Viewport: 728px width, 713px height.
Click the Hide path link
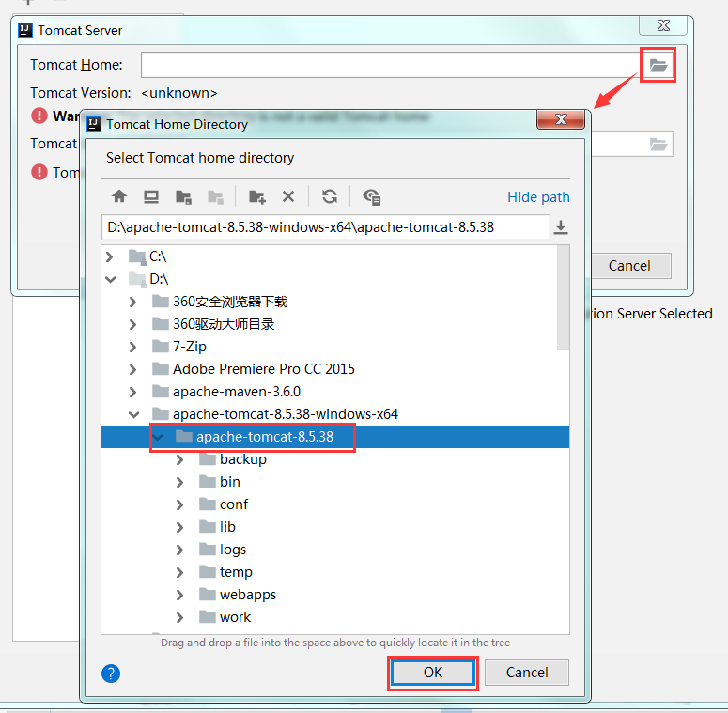(538, 197)
